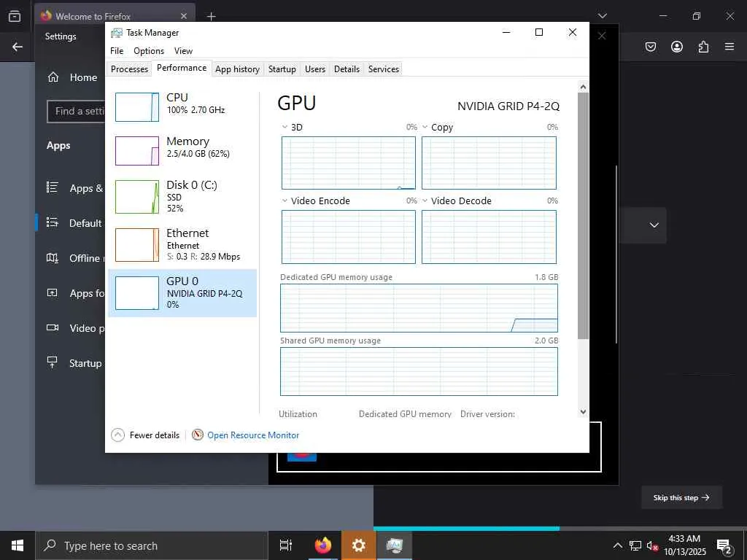Image resolution: width=747 pixels, height=560 pixels.
Task: Switch to the Details tab
Action: [347, 69]
